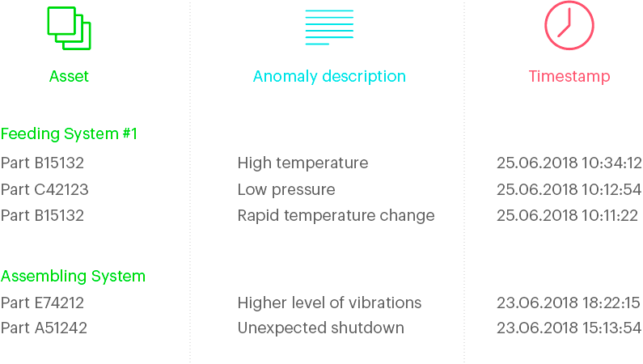
Task: Open the High temperature anomaly
Action: (x=302, y=163)
